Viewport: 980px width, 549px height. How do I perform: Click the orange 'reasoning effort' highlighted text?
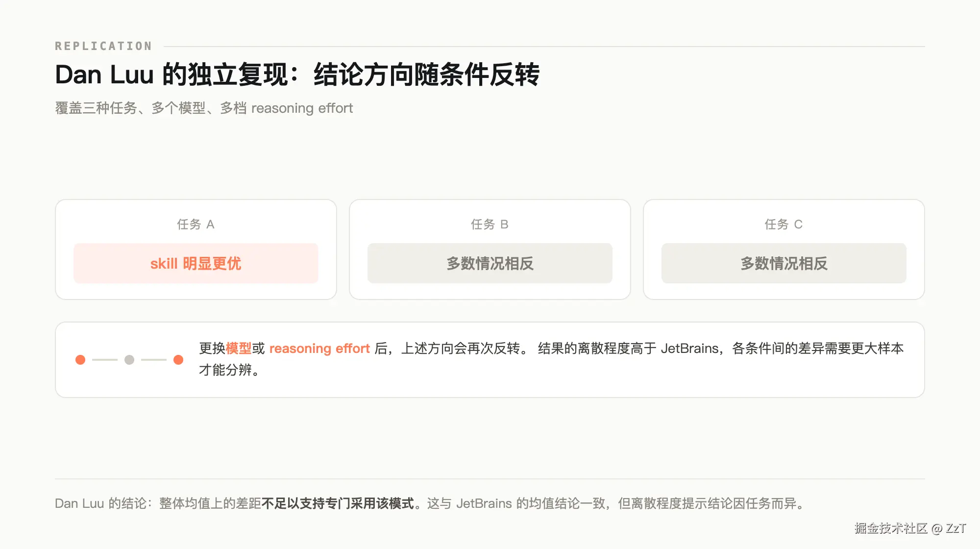319,349
